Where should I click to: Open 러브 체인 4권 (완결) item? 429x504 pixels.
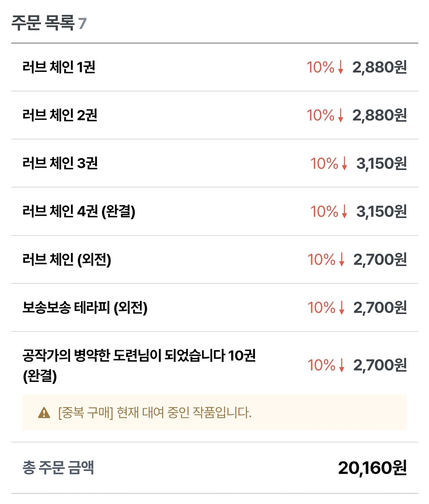coord(79,211)
